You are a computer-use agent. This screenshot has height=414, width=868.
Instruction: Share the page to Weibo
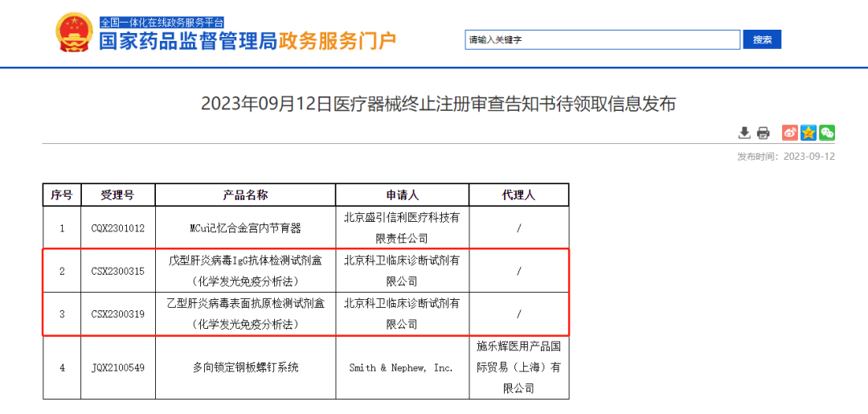(x=790, y=133)
